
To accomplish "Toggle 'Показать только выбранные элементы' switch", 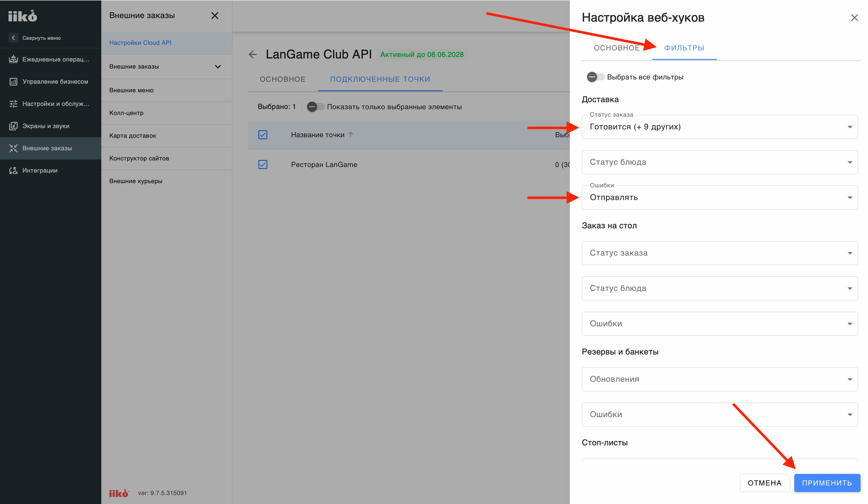I will [316, 107].
